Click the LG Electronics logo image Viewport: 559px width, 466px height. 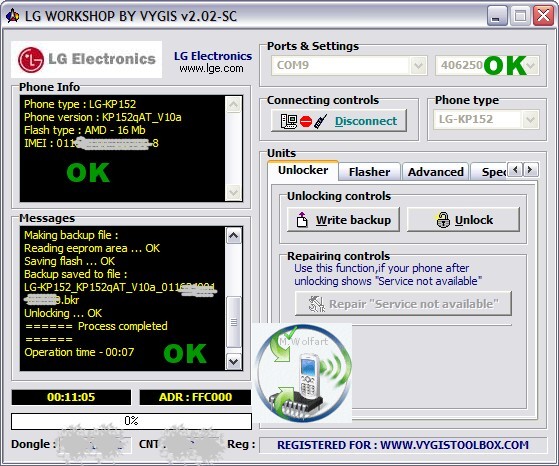coord(86,59)
